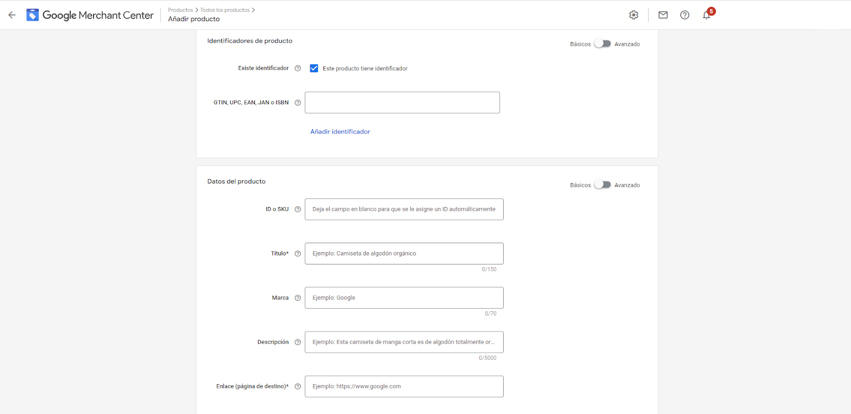Go to 'Todos los productos' breadcrumb
Screen dimensions: 851x414
pyautogui.click(x=225, y=10)
